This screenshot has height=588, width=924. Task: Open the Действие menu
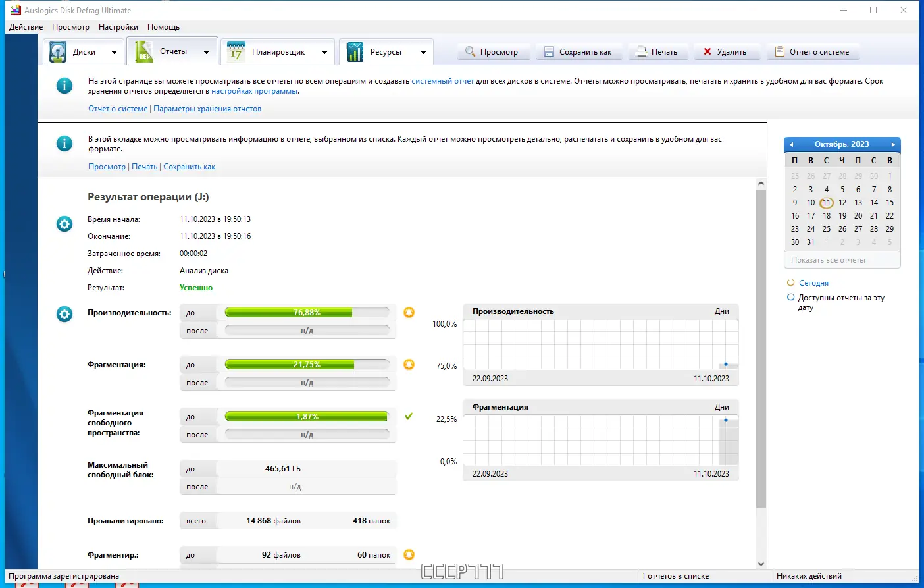[x=26, y=27]
